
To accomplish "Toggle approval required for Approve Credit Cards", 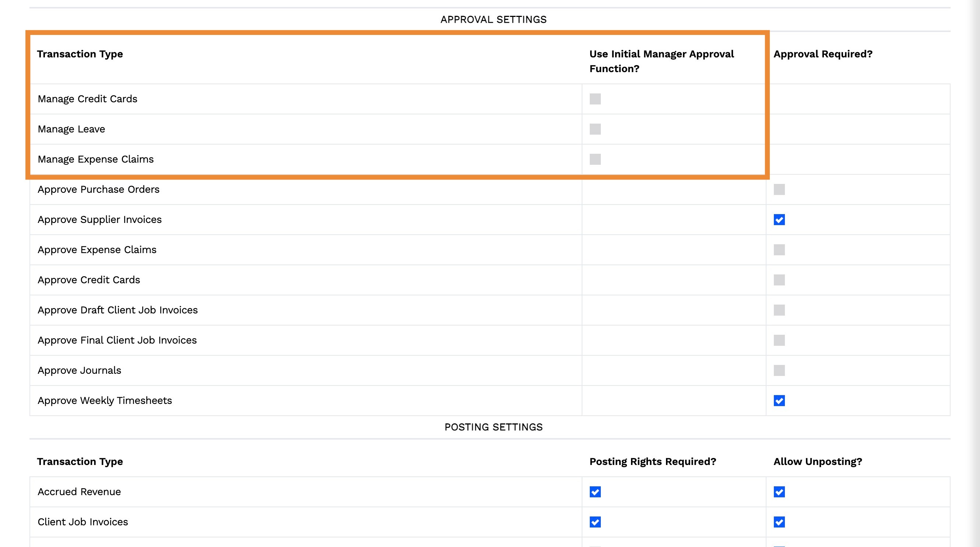I will (779, 280).
